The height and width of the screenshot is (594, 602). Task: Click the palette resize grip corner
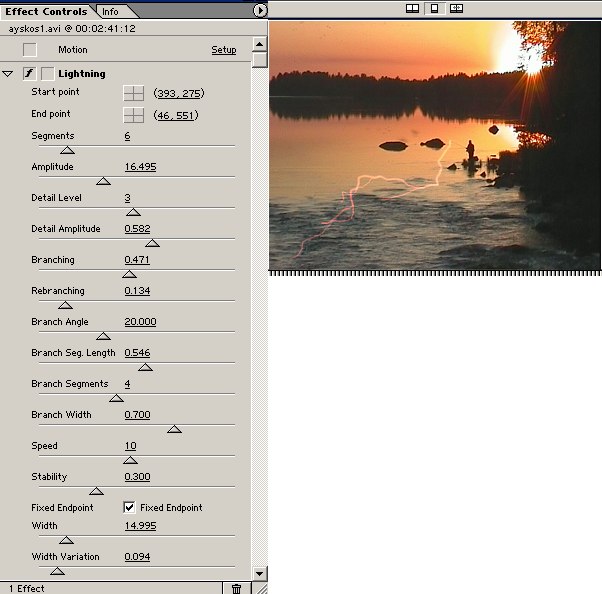pyautogui.click(x=261, y=588)
